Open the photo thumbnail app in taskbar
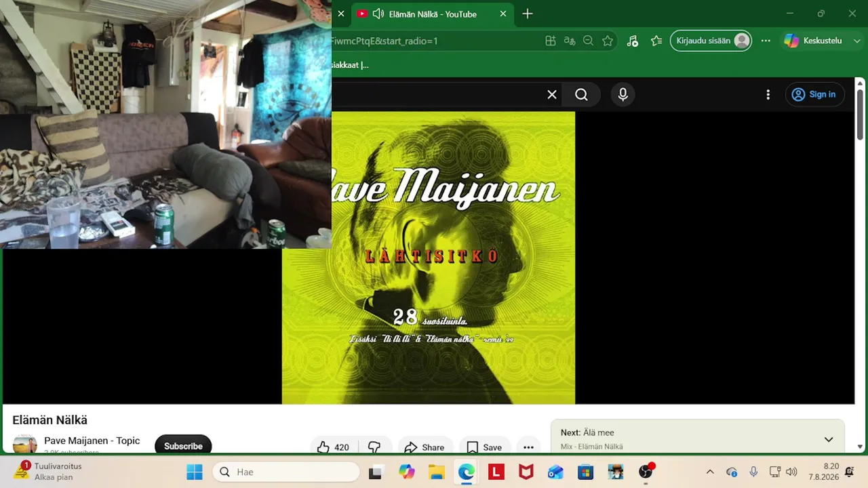Screen dimensions: 868x488 pyautogui.click(x=615, y=472)
